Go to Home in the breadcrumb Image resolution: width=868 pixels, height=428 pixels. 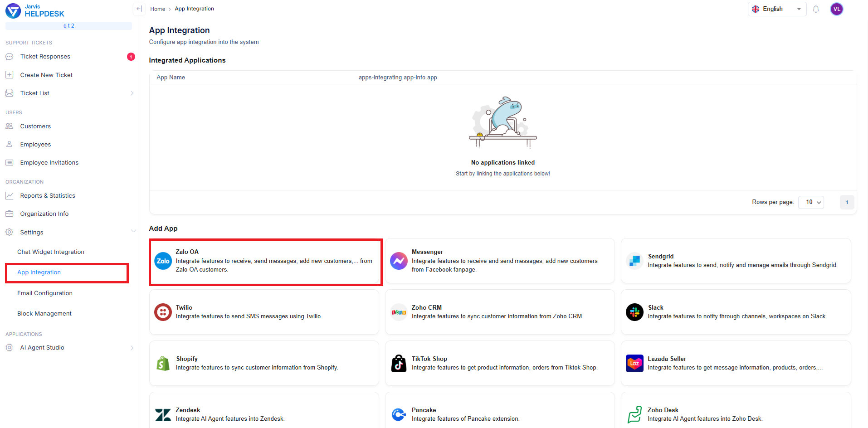[x=158, y=9]
